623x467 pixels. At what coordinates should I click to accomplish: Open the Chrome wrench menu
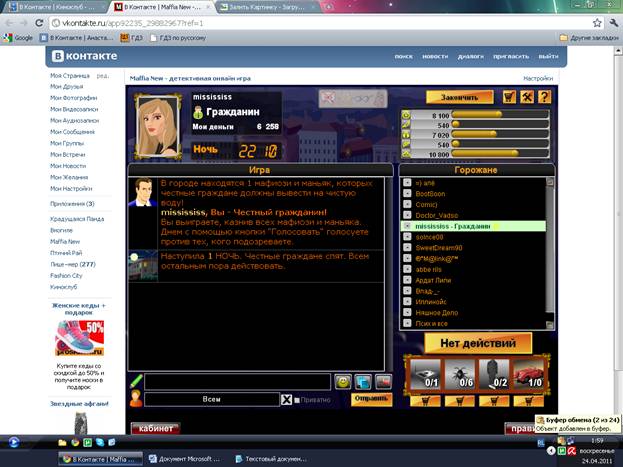click(613, 23)
